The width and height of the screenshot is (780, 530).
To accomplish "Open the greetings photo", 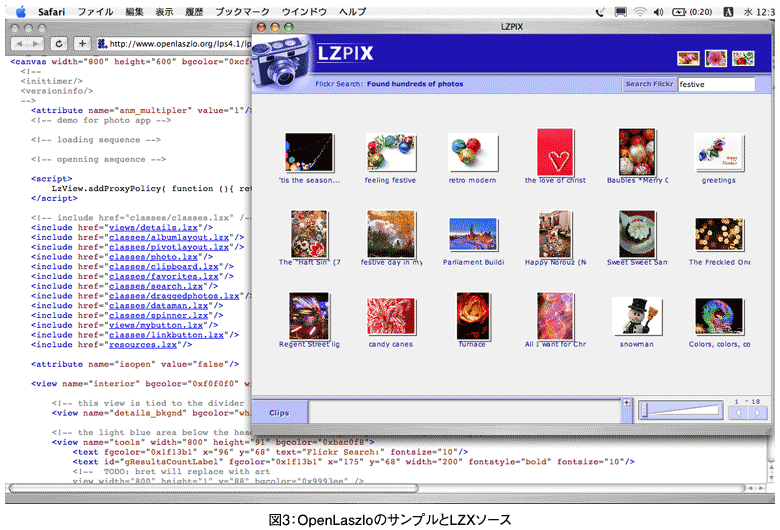I will pyautogui.click(x=719, y=152).
